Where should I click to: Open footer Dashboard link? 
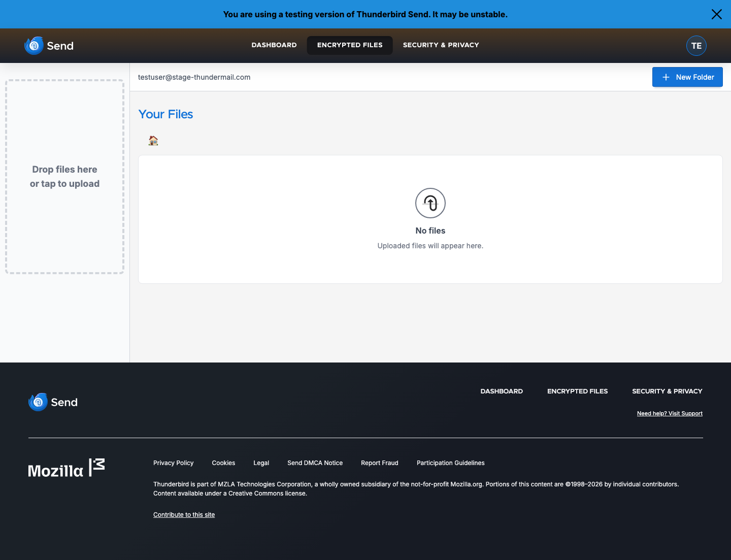pyautogui.click(x=502, y=391)
